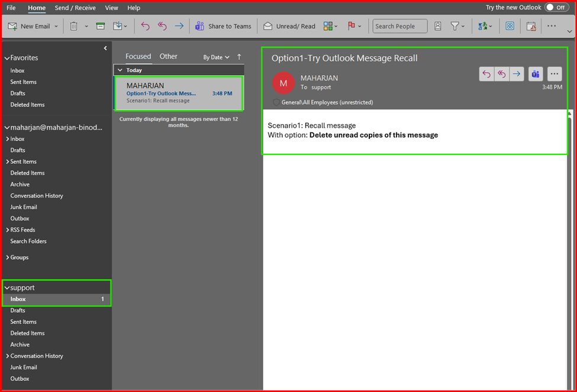The height and width of the screenshot is (392, 577).
Task: Click the Forward arrow in the reading pane
Action: click(x=517, y=74)
